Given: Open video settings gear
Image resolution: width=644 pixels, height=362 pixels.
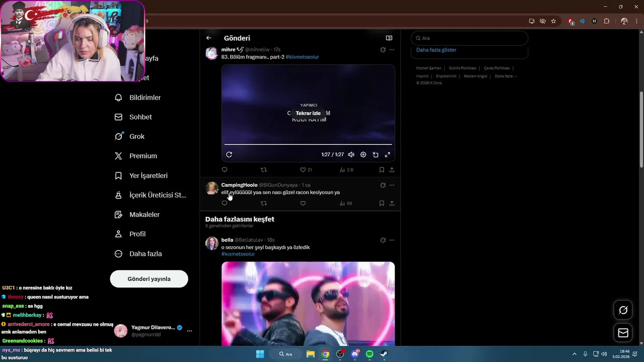Looking at the screenshot, I should (x=363, y=154).
